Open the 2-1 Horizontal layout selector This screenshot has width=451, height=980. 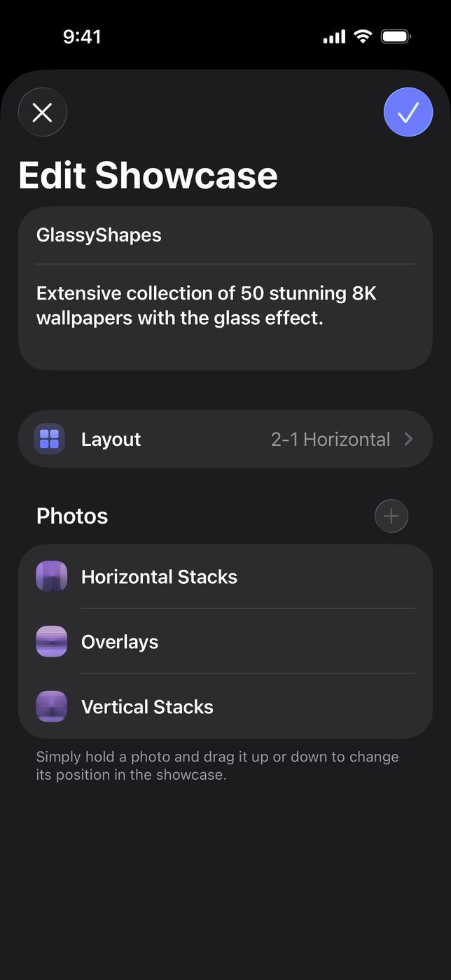click(x=330, y=440)
